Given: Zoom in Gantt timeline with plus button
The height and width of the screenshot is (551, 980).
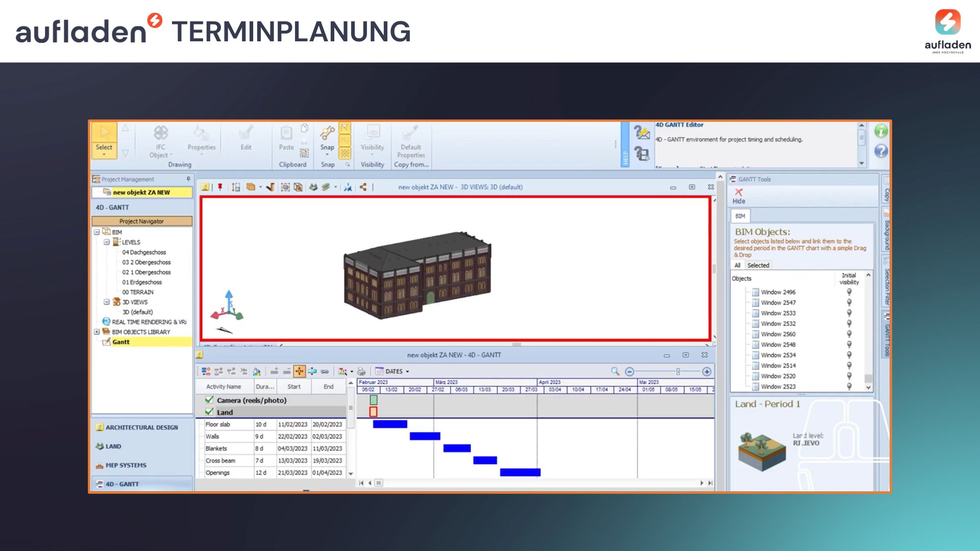Looking at the screenshot, I should tap(707, 372).
